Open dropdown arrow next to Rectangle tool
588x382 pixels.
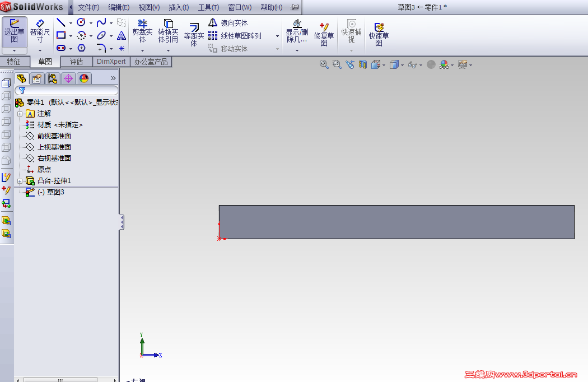click(x=71, y=36)
